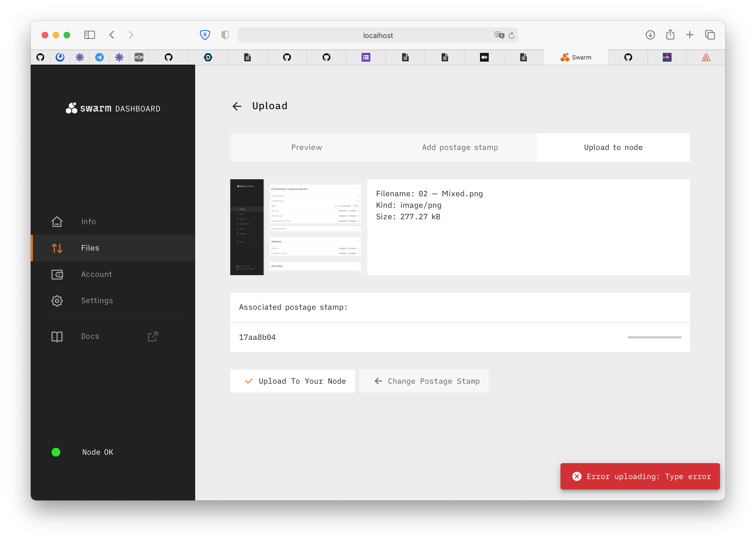Switch to the Preview step tab

point(306,147)
